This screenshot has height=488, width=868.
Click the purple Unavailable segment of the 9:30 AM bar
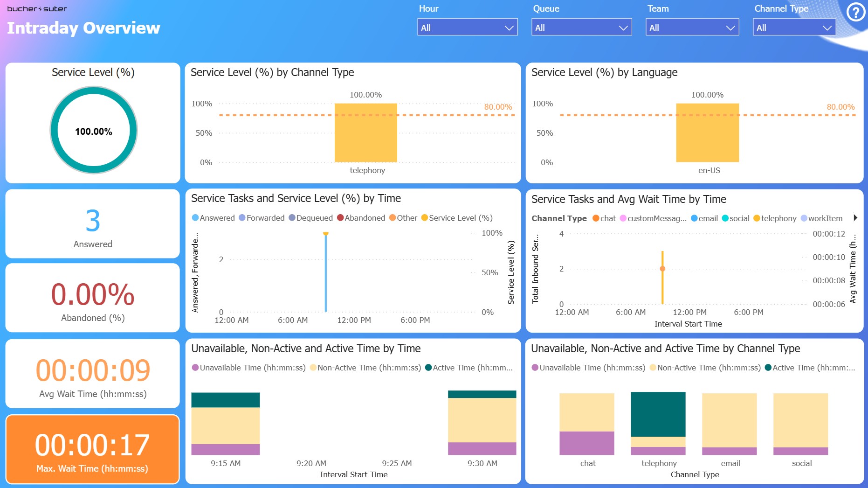tap(482, 448)
